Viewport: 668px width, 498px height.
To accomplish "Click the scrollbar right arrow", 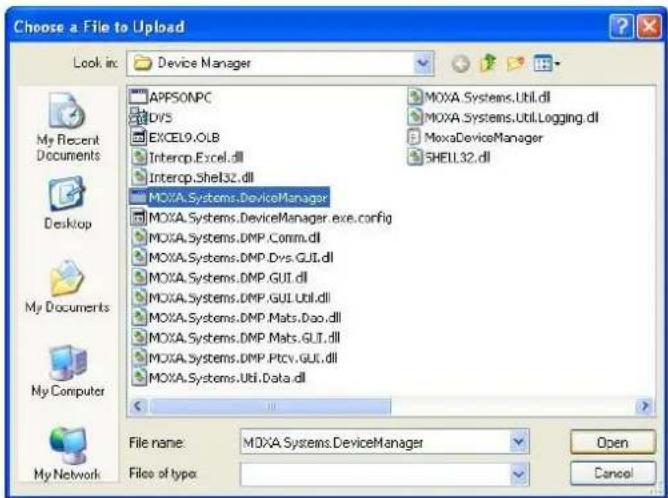I will 645,406.
